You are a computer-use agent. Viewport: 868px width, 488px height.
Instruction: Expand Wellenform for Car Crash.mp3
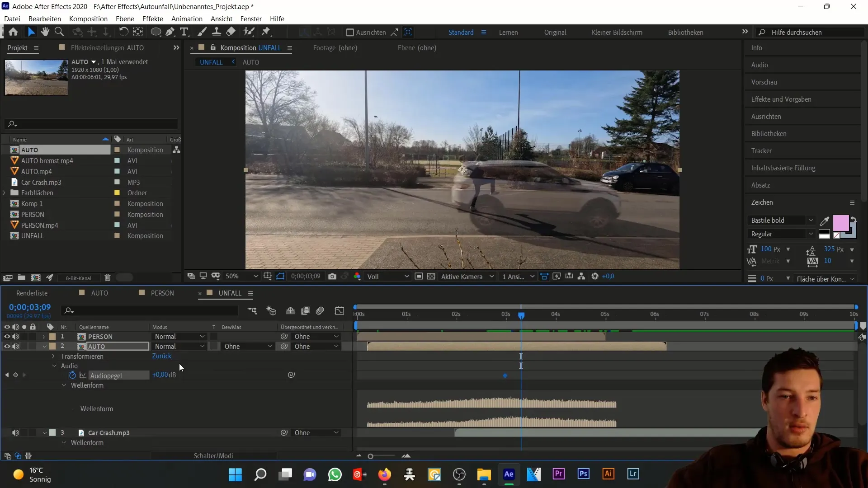tap(64, 442)
